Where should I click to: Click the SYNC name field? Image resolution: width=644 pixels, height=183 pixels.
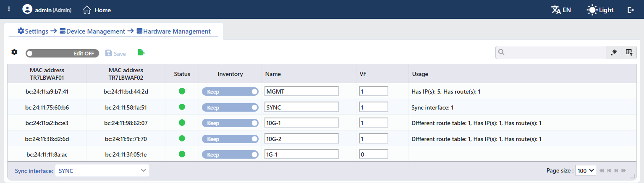302,107
